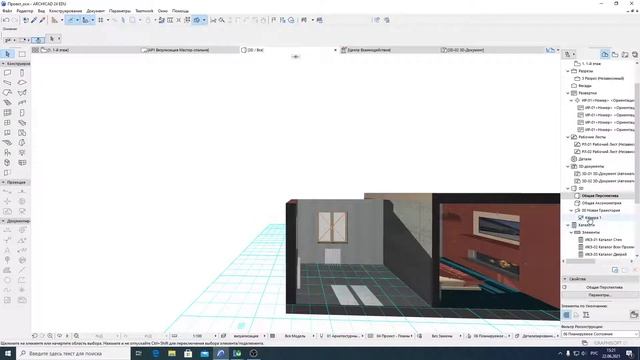
Task: Open the Редактор menu
Action: (x=24, y=11)
